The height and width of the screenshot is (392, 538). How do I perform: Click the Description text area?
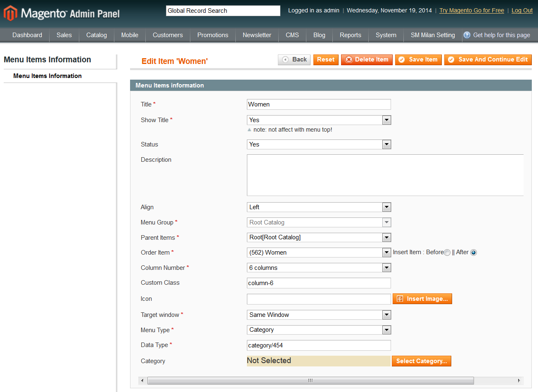(x=385, y=175)
